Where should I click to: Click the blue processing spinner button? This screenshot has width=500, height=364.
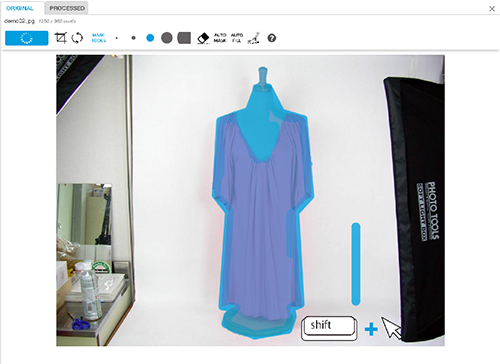click(x=27, y=38)
